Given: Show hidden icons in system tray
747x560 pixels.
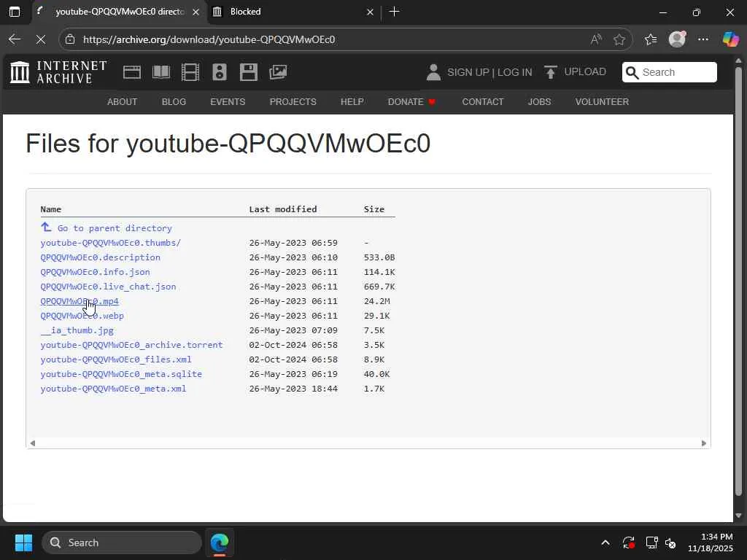Looking at the screenshot, I should (605, 542).
